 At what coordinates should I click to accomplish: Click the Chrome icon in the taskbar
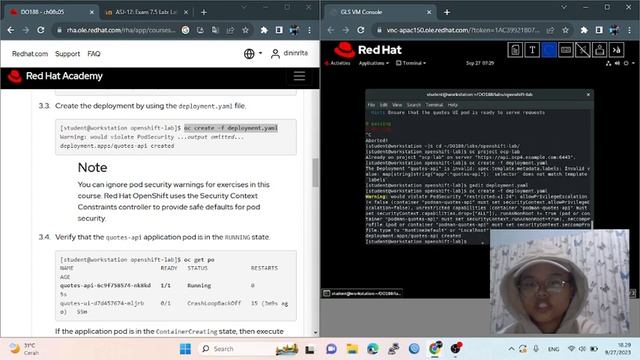pos(435,349)
